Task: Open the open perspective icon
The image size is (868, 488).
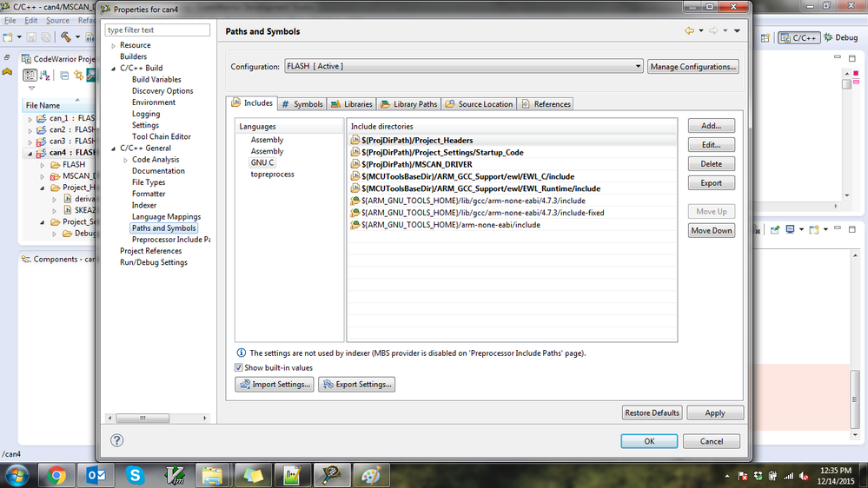Action: (765, 37)
